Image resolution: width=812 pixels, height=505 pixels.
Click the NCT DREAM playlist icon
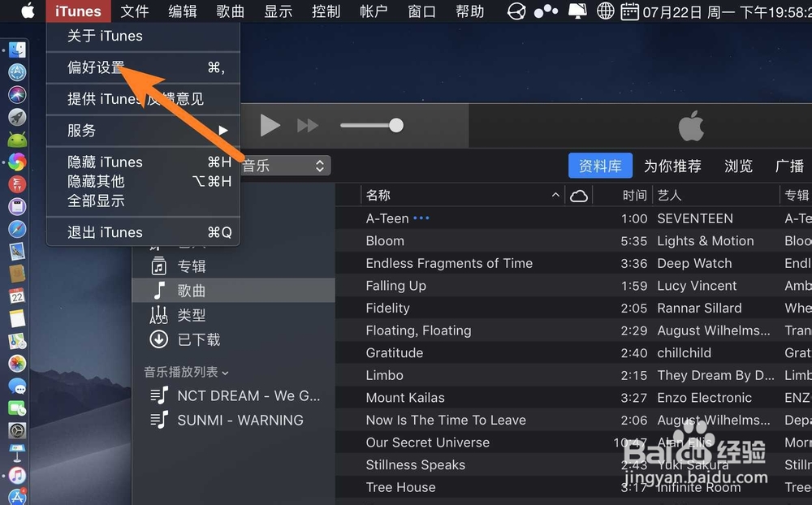coord(159,395)
